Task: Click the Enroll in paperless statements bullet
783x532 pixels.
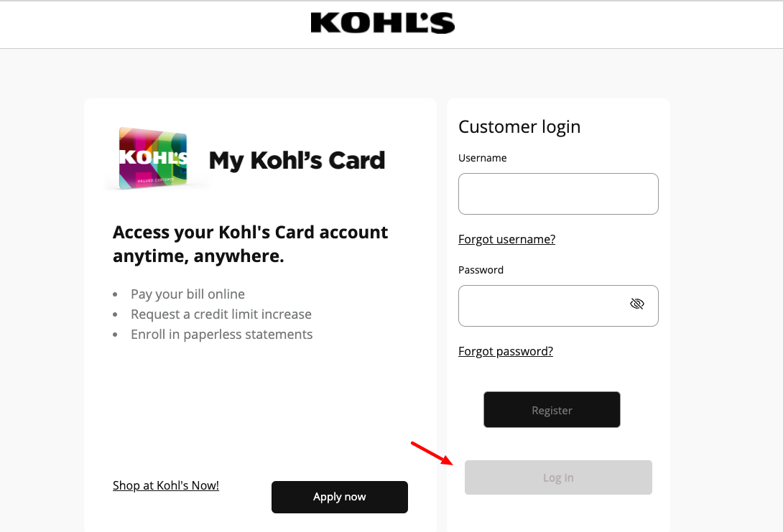Action: tap(221, 334)
